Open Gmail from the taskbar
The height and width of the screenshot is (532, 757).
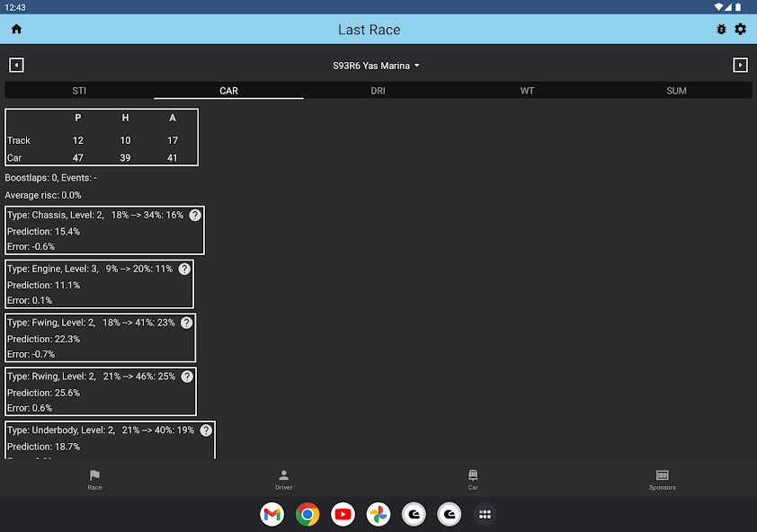(x=272, y=514)
